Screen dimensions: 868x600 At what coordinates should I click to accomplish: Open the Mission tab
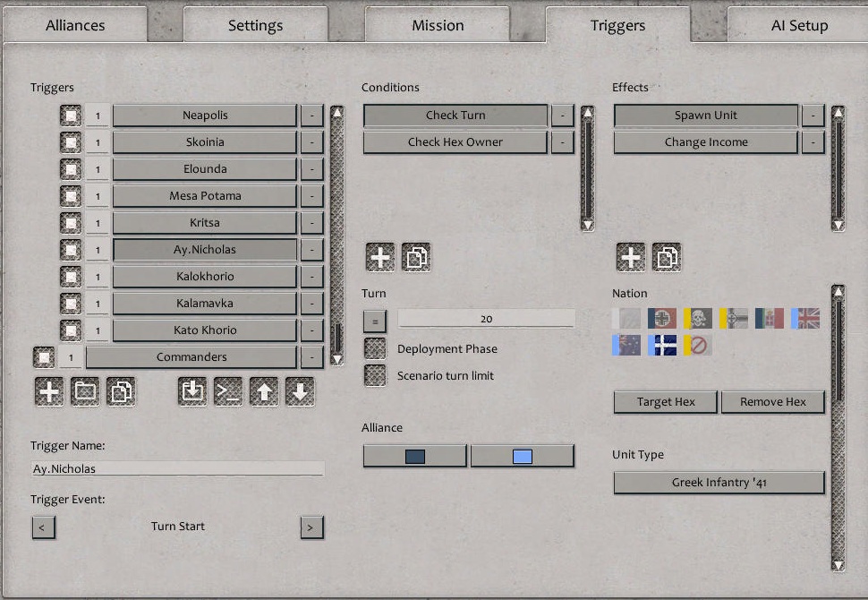pos(438,25)
